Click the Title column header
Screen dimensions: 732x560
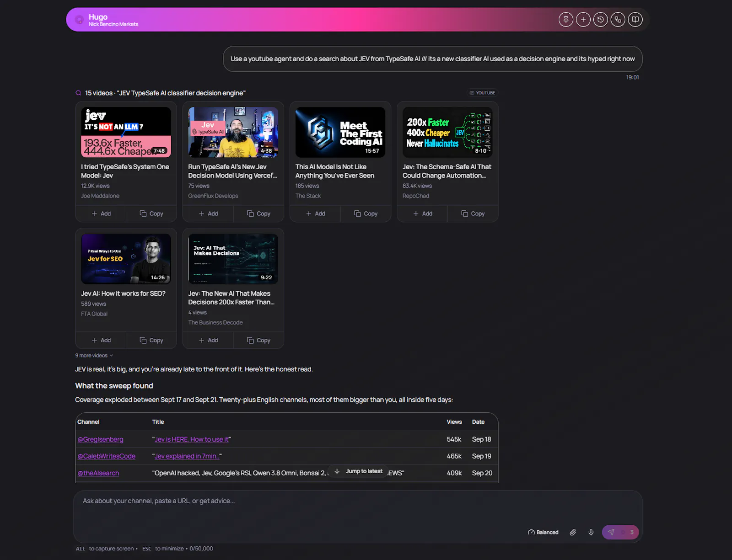coord(158,422)
